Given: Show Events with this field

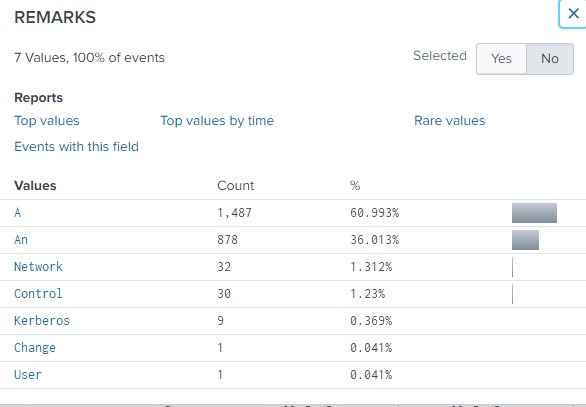Looking at the screenshot, I should tap(76, 147).
